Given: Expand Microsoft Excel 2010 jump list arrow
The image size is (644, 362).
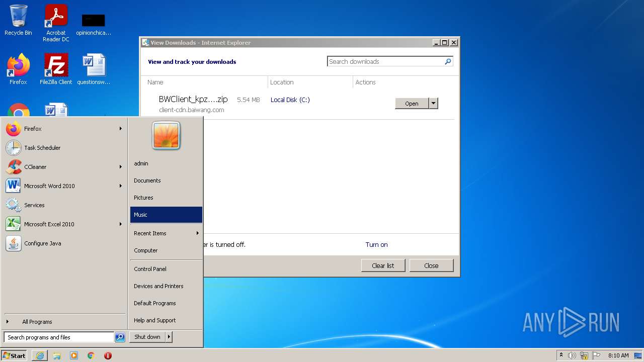Looking at the screenshot, I should click(121, 224).
